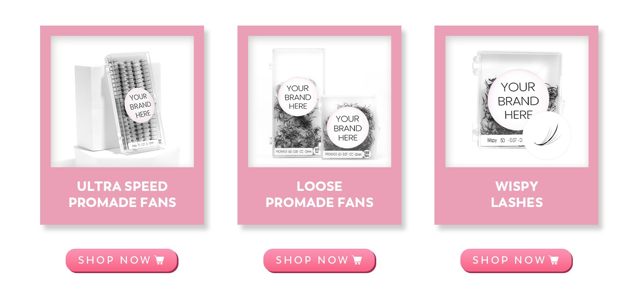The width and height of the screenshot is (644, 305).
Task: Click the LOOSE PROMADE FANS title
Action: tap(320, 194)
